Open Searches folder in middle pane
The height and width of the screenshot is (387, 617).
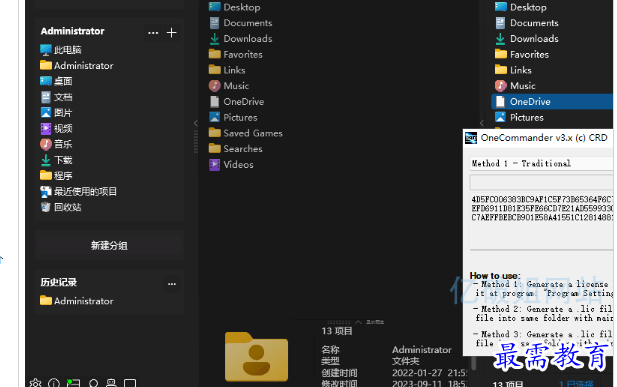(x=236, y=149)
